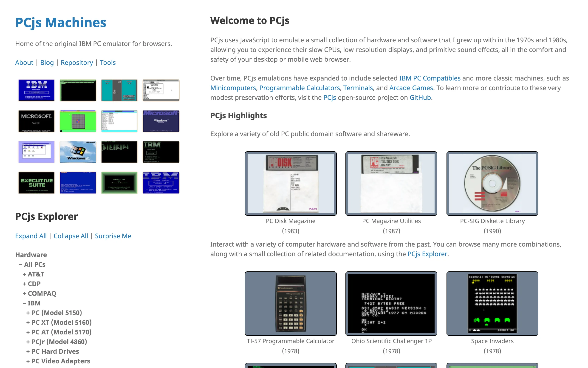Image resolution: width=588 pixels, height=368 pixels.
Task: Click the TI-57 Programmable Calculator caption
Action: pos(291,341)
